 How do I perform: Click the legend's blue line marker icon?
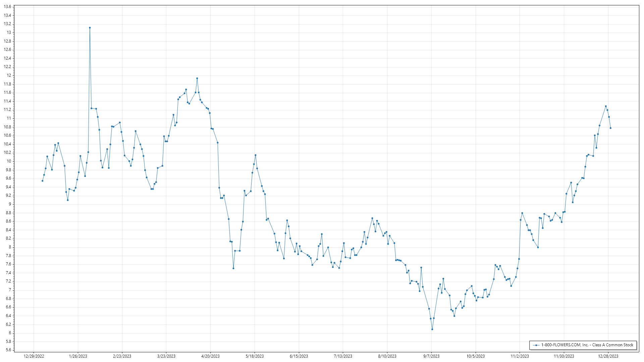click(536, 345)
